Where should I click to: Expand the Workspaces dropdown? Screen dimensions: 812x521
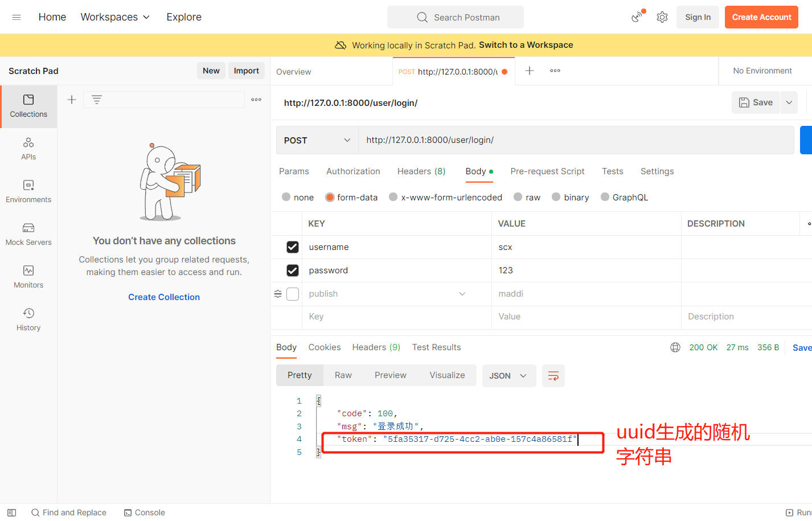(115, 17)
